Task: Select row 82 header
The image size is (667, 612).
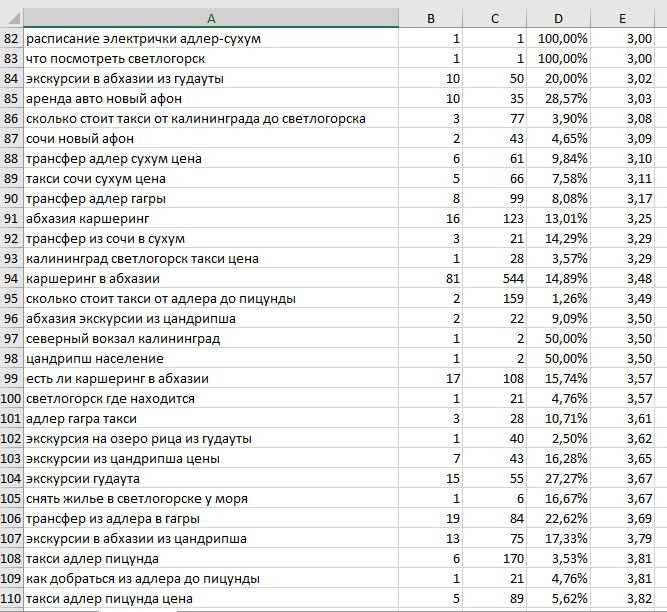Action: click(x=11, y=38)
